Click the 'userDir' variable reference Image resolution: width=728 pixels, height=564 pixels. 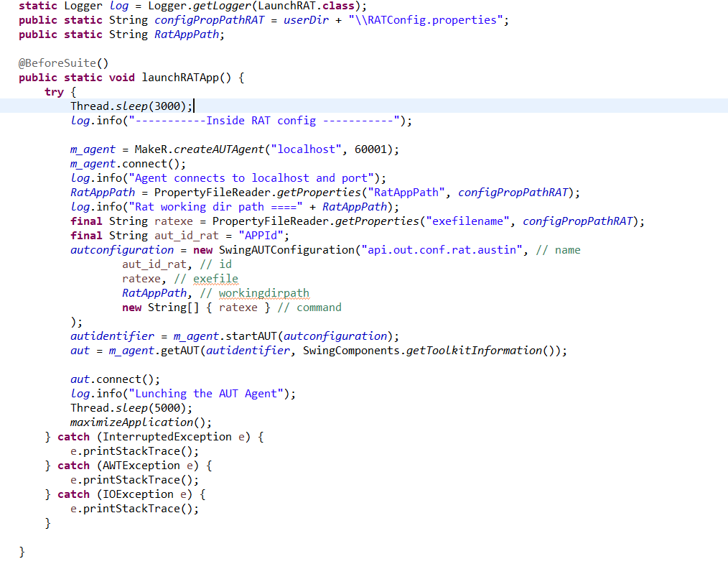pyautogui.click(x=306, y=20)
